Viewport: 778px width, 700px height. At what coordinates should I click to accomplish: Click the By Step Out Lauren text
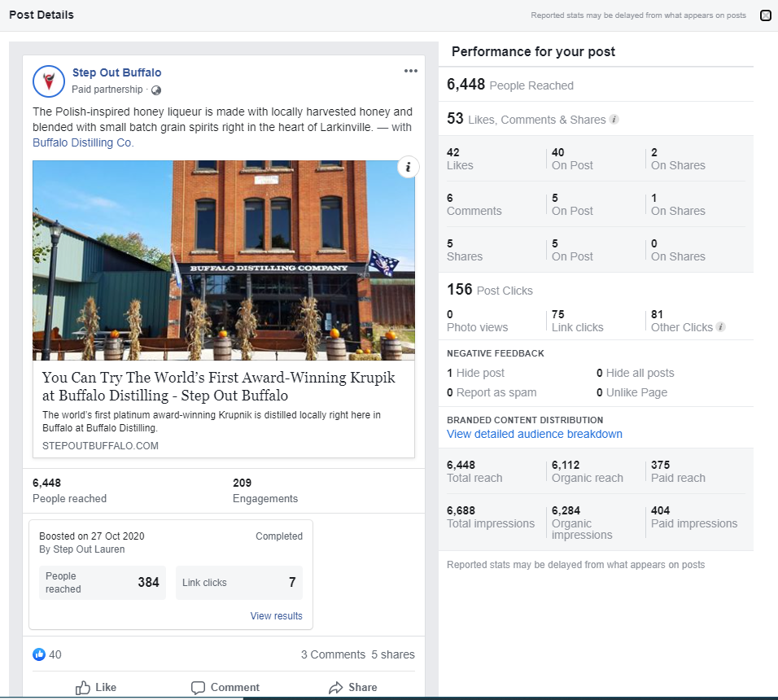click(x=82, y=549)
